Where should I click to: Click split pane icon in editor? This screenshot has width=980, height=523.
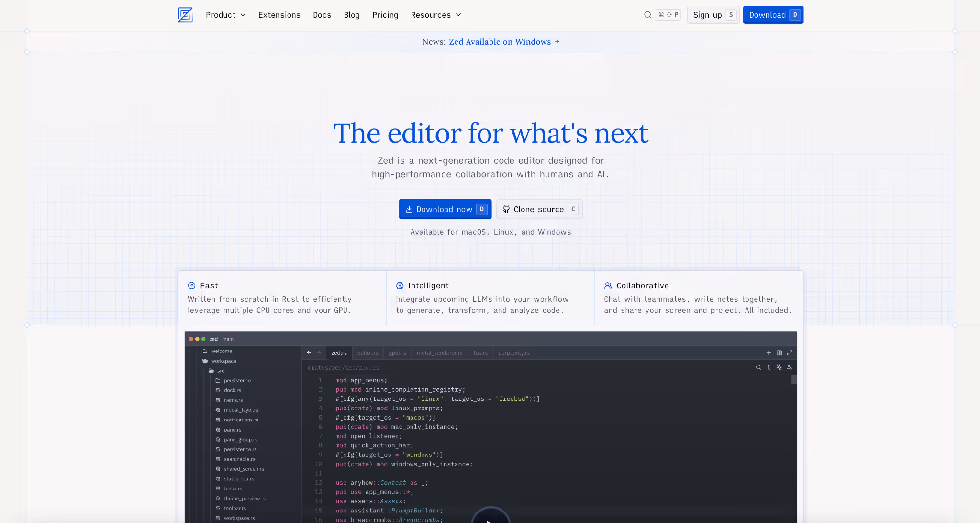(779, 353)
